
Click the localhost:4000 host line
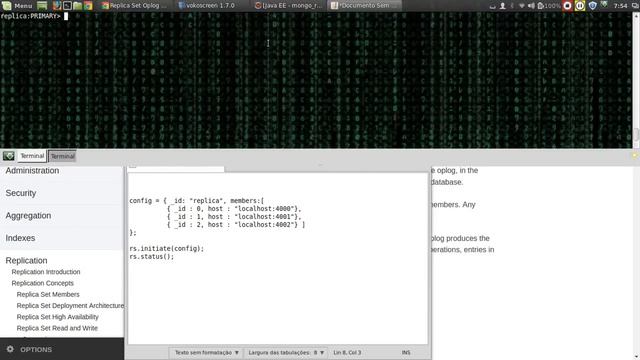234,209
